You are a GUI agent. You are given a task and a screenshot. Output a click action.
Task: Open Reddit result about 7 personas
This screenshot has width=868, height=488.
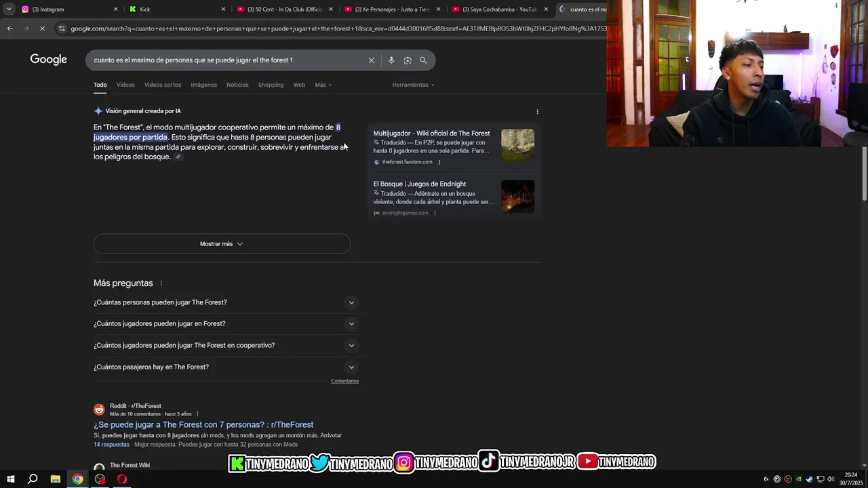pyautogui.click(x=203, y=425)
